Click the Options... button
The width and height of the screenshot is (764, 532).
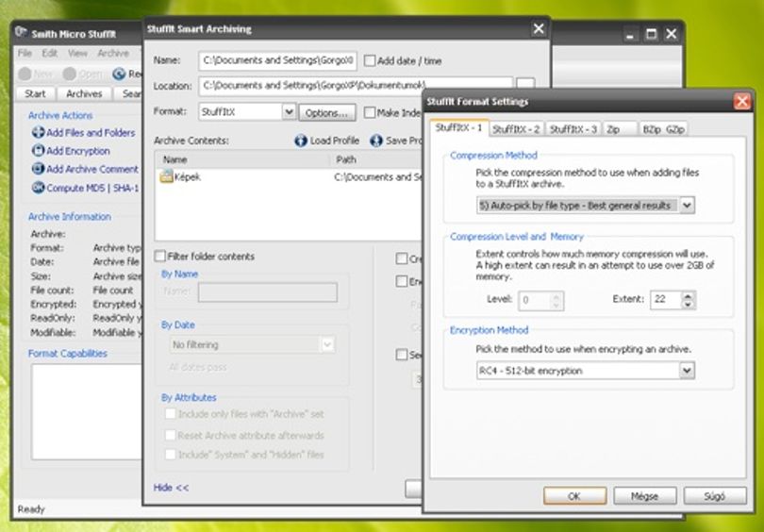click(326, 113)
